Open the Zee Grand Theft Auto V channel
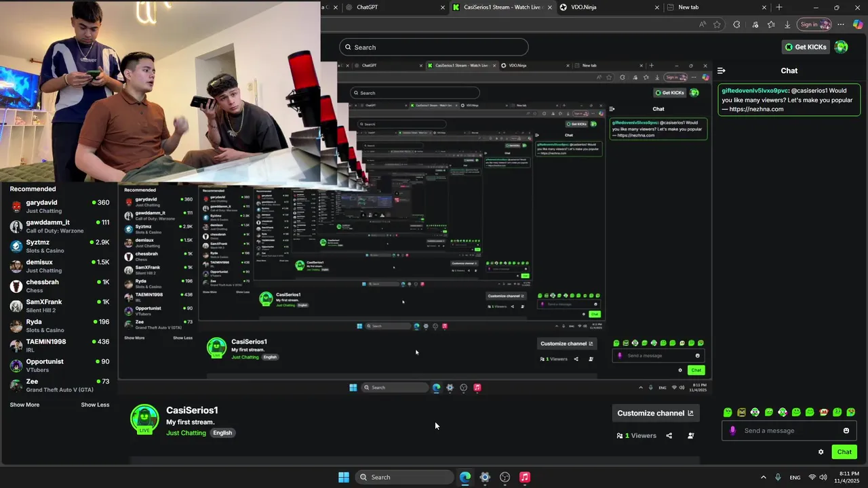Image resolution: width=868 pixels, height=488 pixels. 60,385
